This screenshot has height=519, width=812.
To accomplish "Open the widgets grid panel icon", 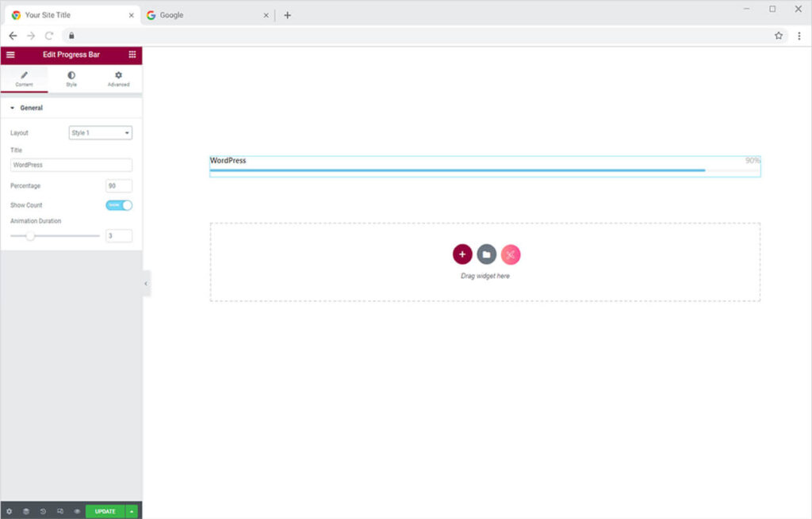I will pos(132,55).
